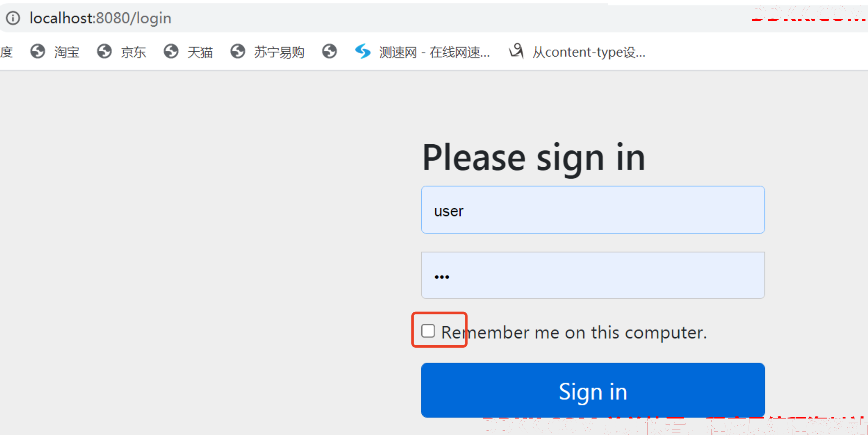The image size is (868, 435).
Task: Open the 测速网 - 在线网速 bookmark text
Action: tap(434, 52)
